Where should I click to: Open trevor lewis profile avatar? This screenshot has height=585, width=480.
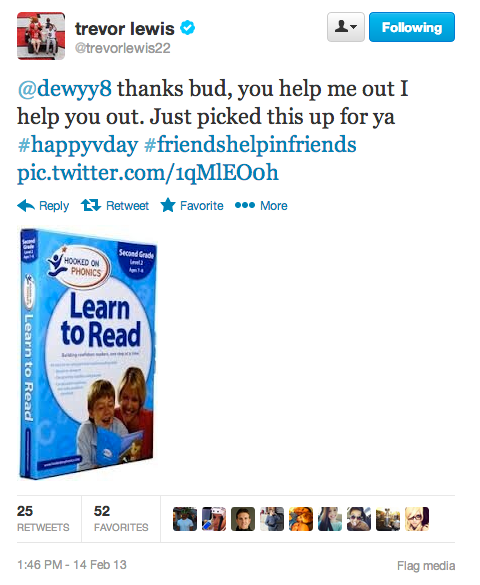coord(41,36)
